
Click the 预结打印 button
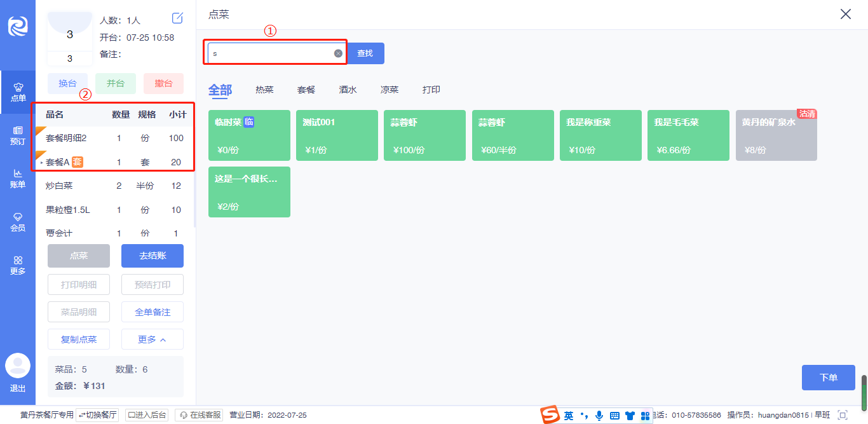153,285
